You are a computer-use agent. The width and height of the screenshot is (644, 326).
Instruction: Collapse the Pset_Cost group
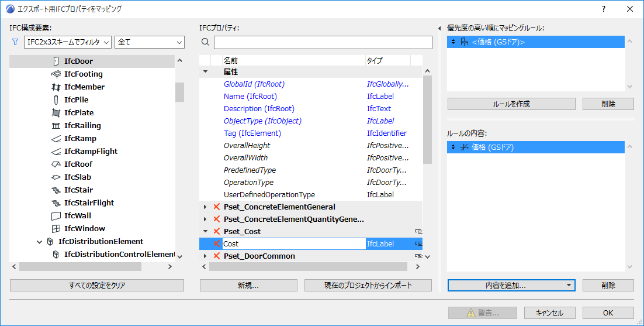[206, 231]
